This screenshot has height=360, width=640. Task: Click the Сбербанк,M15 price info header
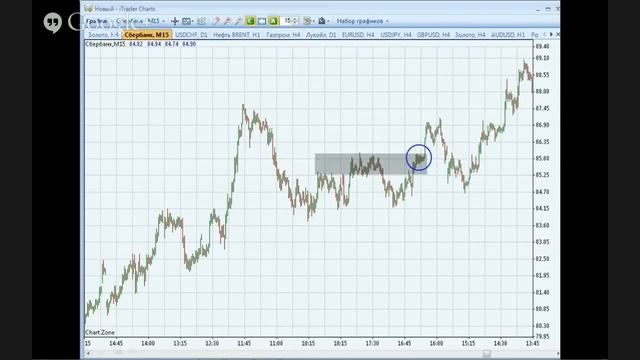click(x=141, y=44)
